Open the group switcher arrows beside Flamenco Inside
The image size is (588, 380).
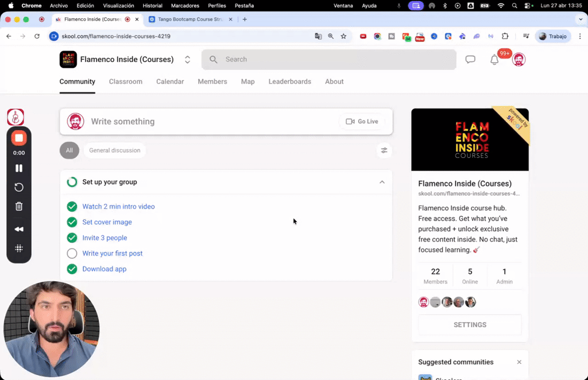(187, 60)
